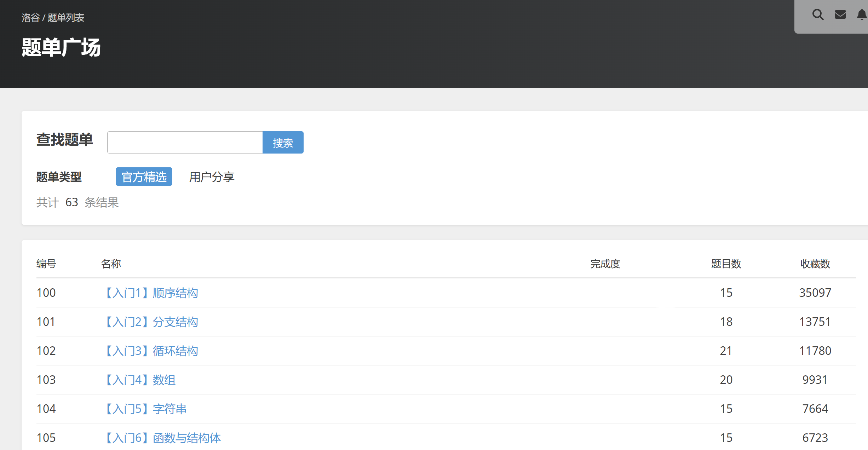Click the 名称 column header
Image resolution: width=868 pixels, height=450 pixels.
click(111, 264)
